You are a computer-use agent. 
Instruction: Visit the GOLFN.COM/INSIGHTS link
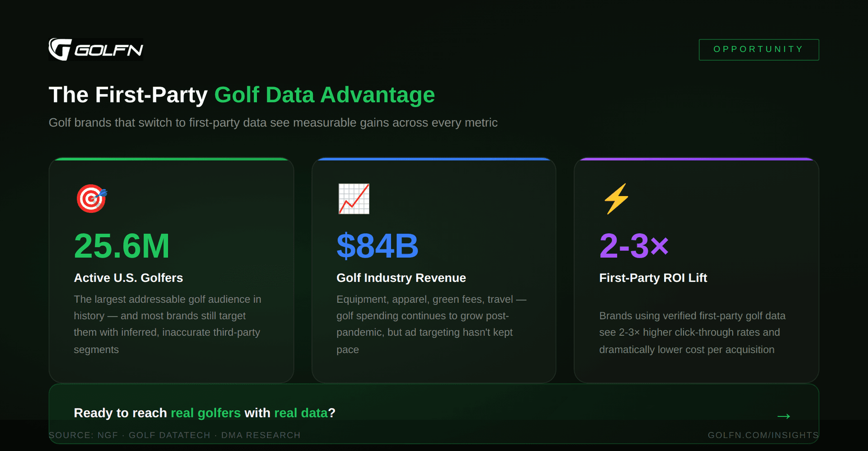[764, 435]
